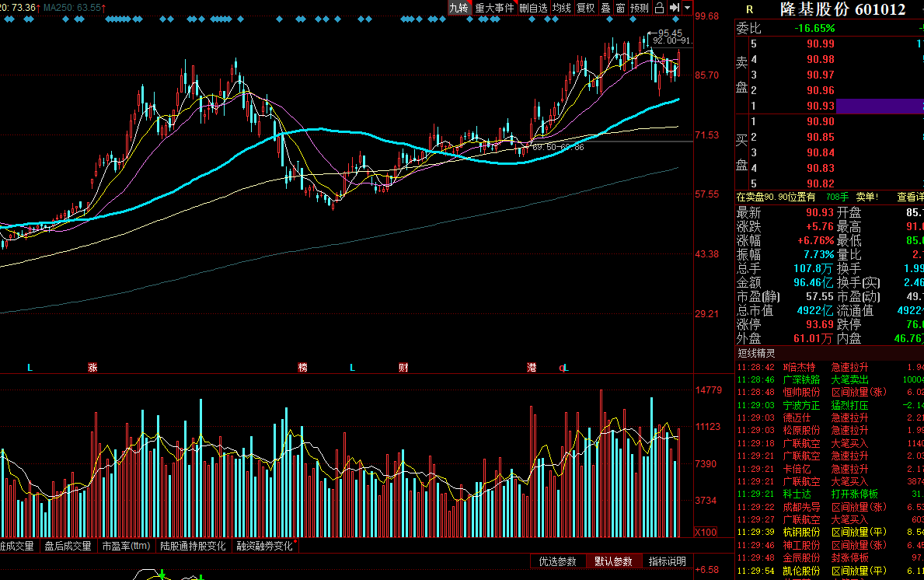Viewport: 924px width, 580px height.
Task: Switch to the 融资融券变化 tab
Action: tap(264, 546)
